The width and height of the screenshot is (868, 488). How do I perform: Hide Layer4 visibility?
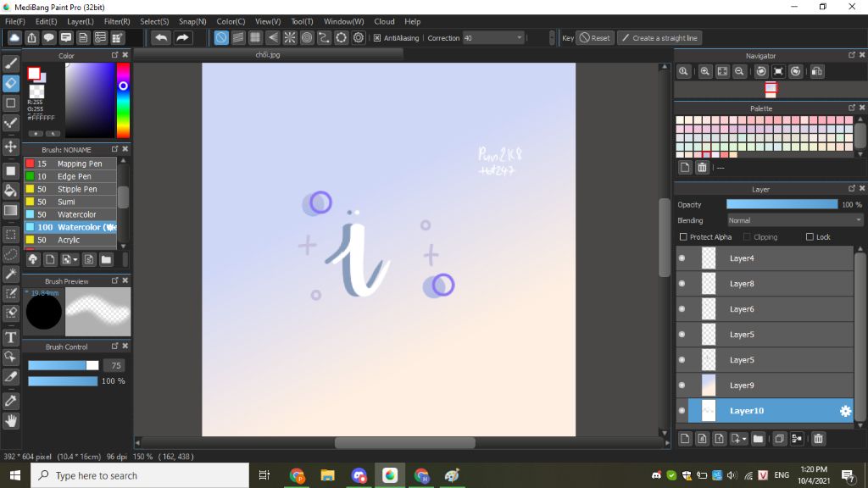click(682, 258)
